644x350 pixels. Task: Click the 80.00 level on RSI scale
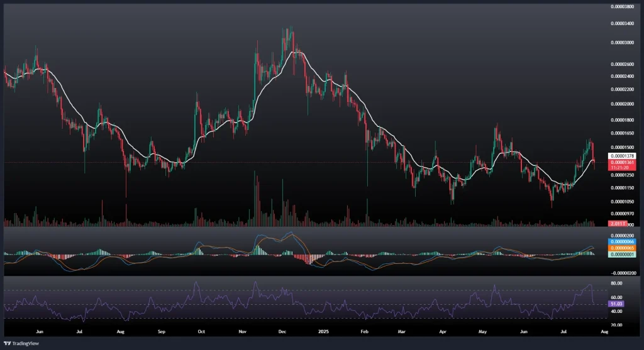point(617,283)
